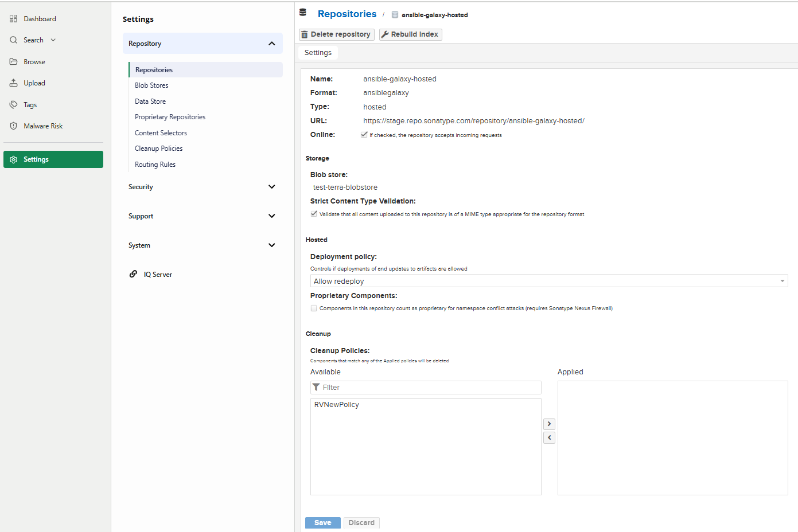Click the Tags label icon
This screenshot has width=798, height=532.
13,105
